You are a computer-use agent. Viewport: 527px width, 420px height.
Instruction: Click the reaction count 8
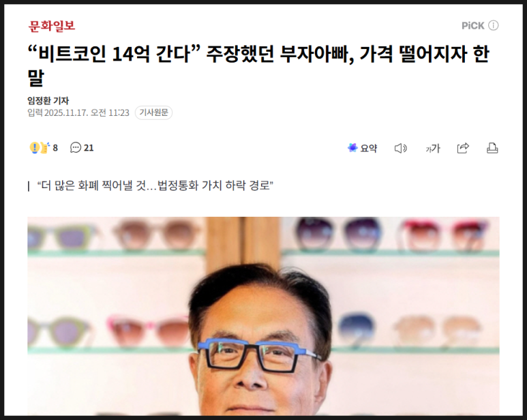click(x=55, y=148)
